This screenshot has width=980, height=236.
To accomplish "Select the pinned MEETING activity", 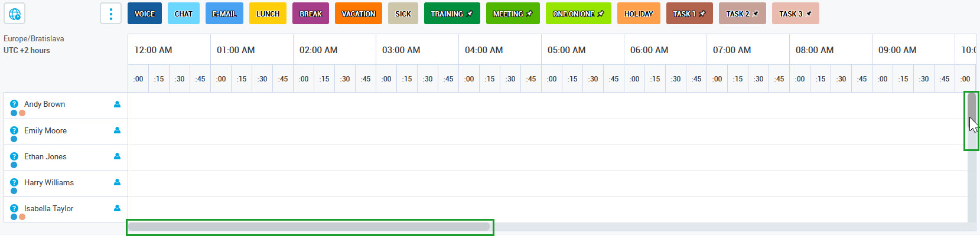I will [513, 14].
